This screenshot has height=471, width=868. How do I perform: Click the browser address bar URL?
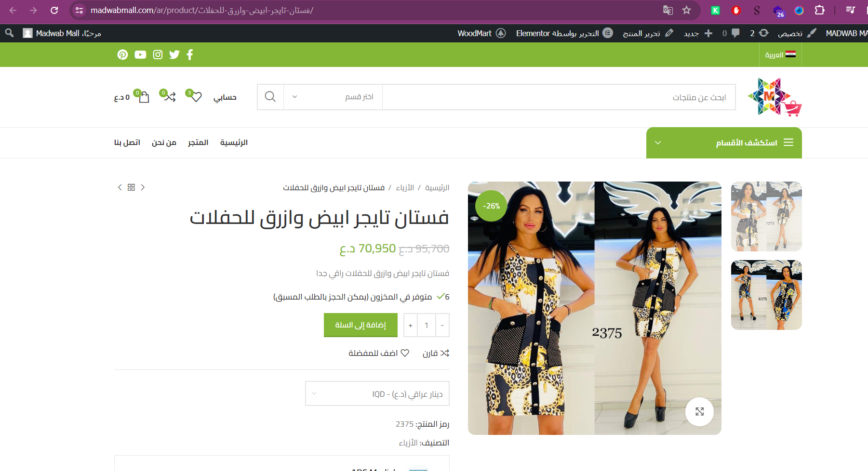click(202, 10)
